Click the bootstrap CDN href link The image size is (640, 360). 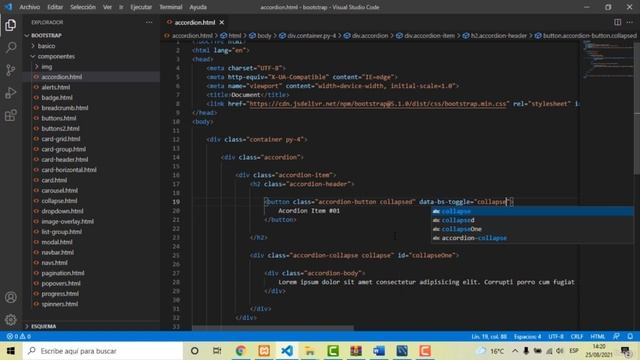click(x=378, y=104)
